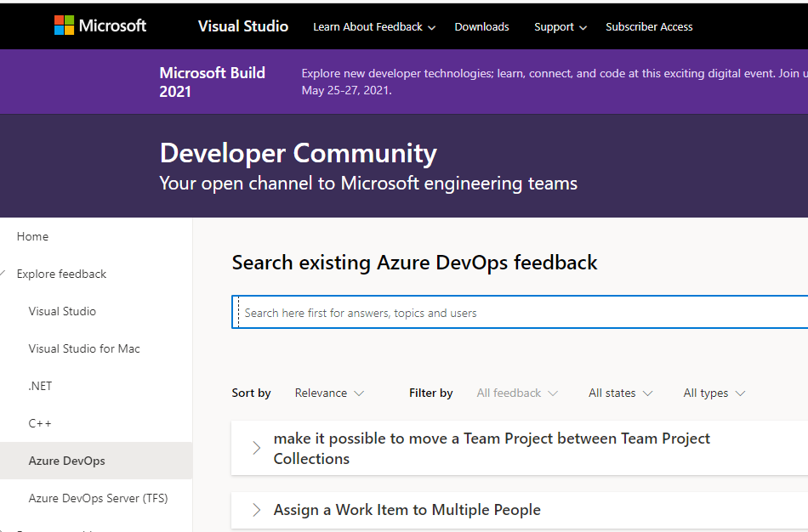808x532 pixels.
Task: Open 'make it possible to move a Team Project' post
Action: coord(492,448)
